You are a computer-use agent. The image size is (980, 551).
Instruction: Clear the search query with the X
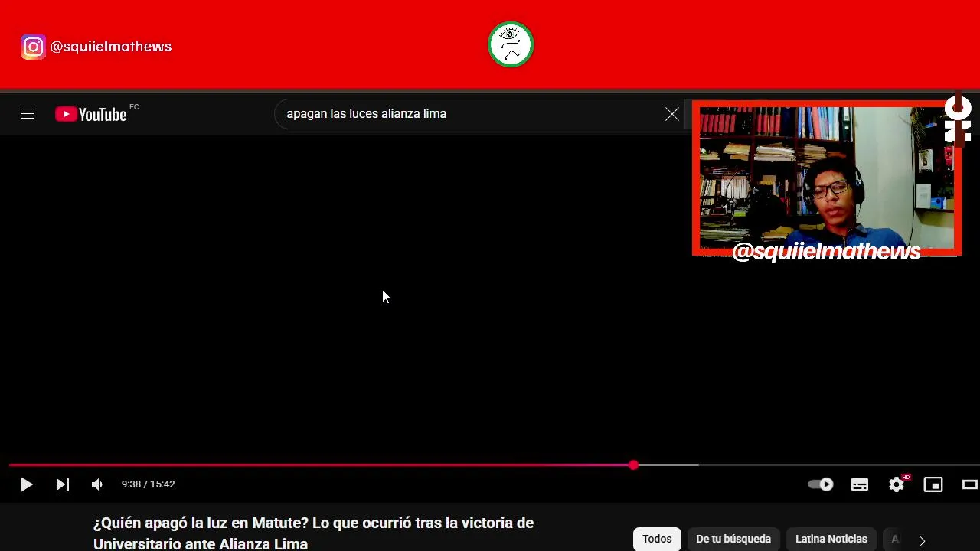tap(672, 114)
